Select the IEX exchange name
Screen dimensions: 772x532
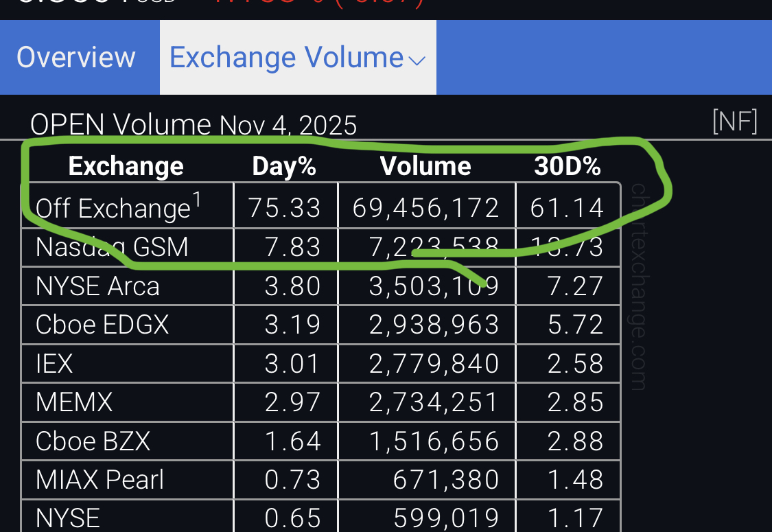(54, 363)
